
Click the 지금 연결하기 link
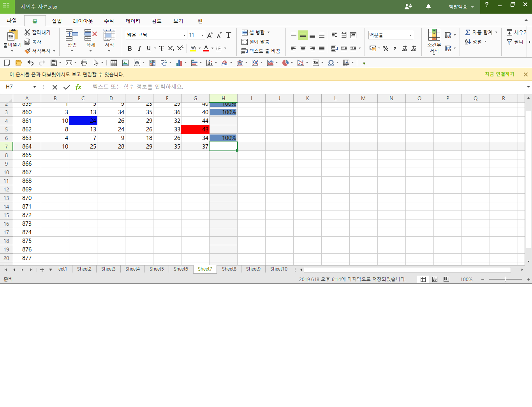499,74
